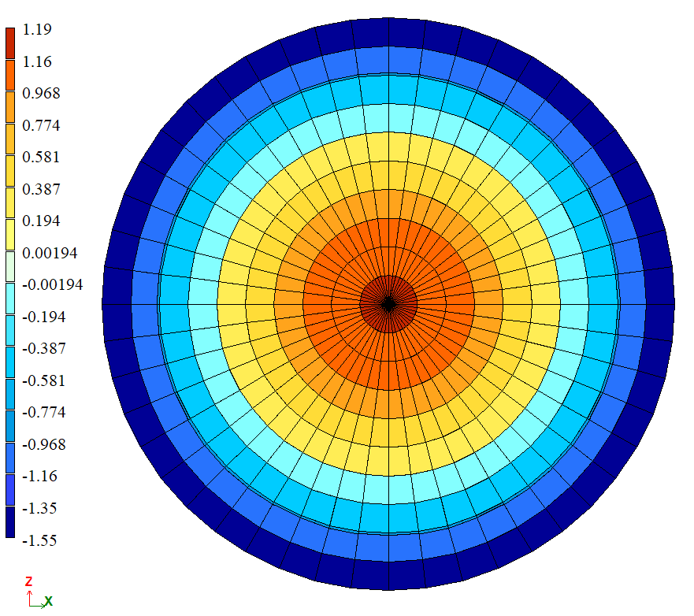Click the red Z axis label
Image resolution: width=694 pixels, height=616 pixels.
coord(29,581)
